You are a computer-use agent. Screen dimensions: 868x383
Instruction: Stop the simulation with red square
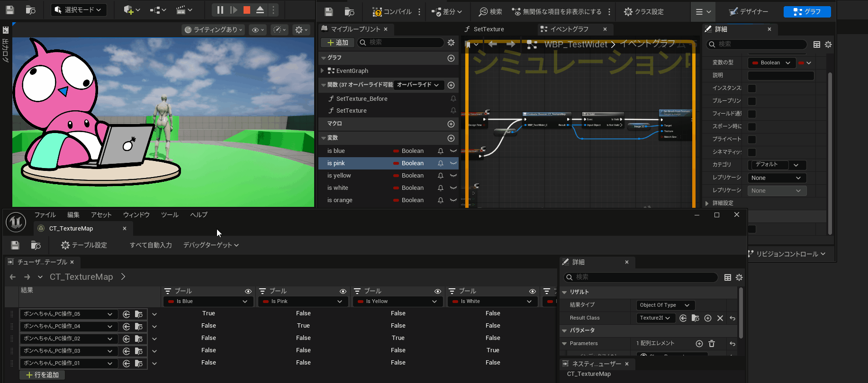tap(246, 10)
